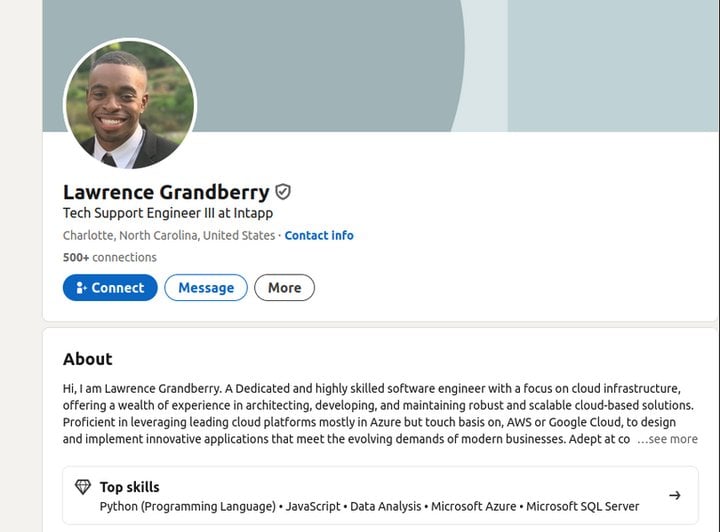The width and height of the screenshot is (720, 532).
Task: Click the person-plus icon inside Connect
Action: point(81,288)
